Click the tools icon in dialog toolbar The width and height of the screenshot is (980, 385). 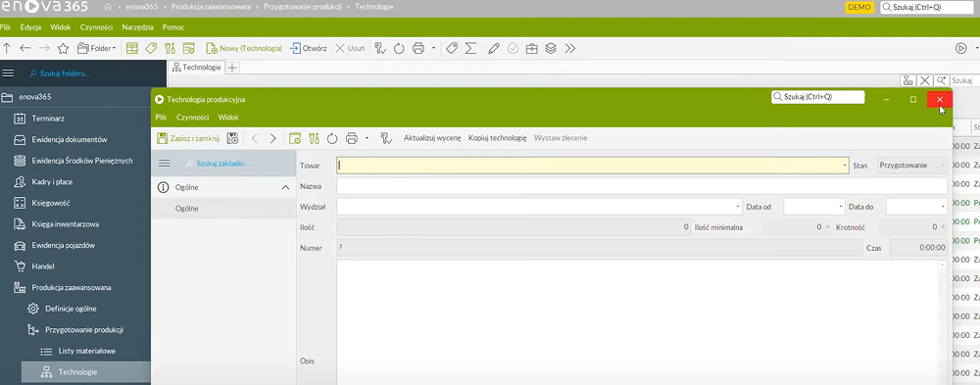click(x=314, y=138)
